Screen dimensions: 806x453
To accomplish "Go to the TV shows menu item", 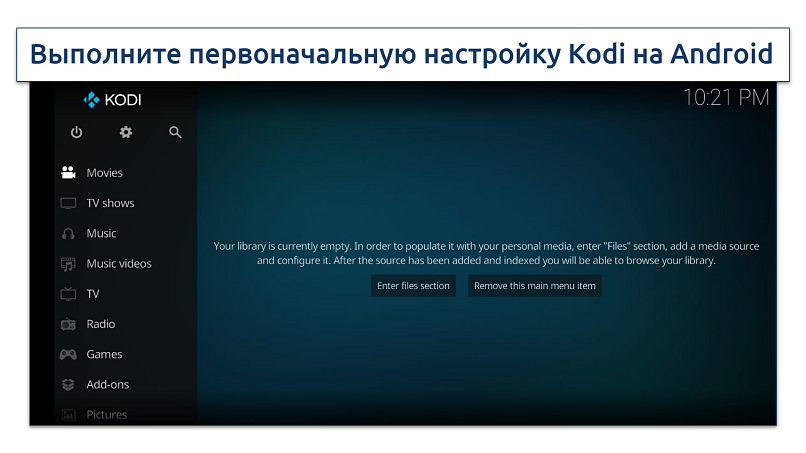I will 110,203.
